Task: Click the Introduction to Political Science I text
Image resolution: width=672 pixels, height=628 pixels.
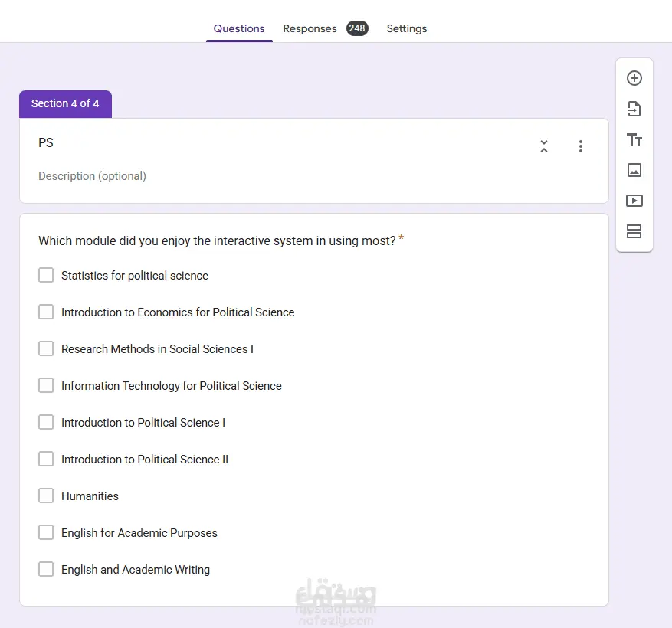Action: click(x=143, y=423)
